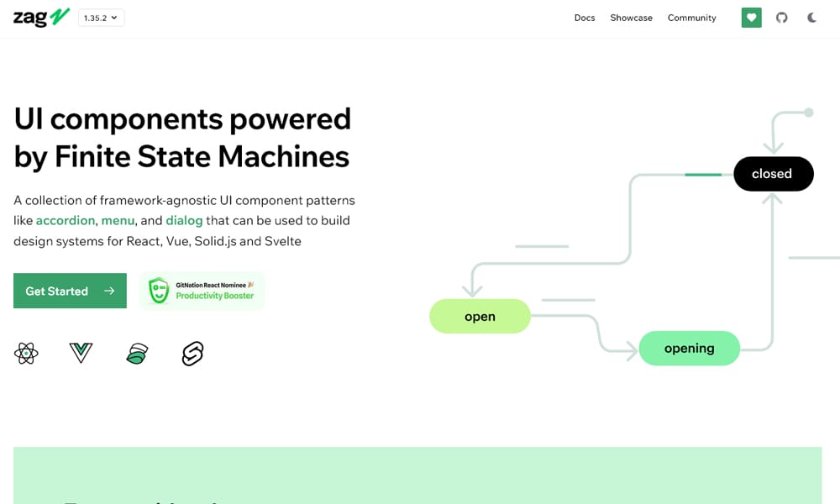This screenshot has height=504, width=840.
Task: Click the Vue framework icon
Action: 81,353
